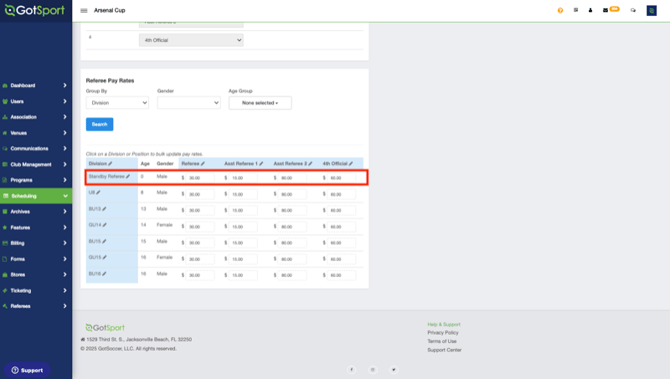This screenshot has width=670, height=379.
Task: Open the 4th Official position dropdown
Action: click(x=191, y=40)
